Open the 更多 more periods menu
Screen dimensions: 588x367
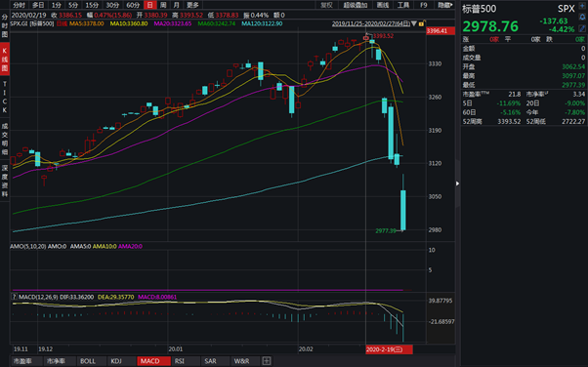click(192, 5)
